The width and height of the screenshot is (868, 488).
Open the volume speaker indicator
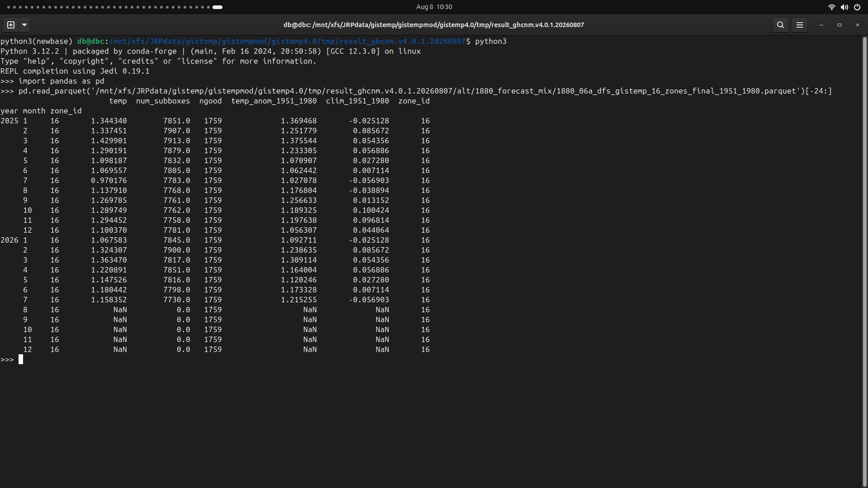[844, 7]
